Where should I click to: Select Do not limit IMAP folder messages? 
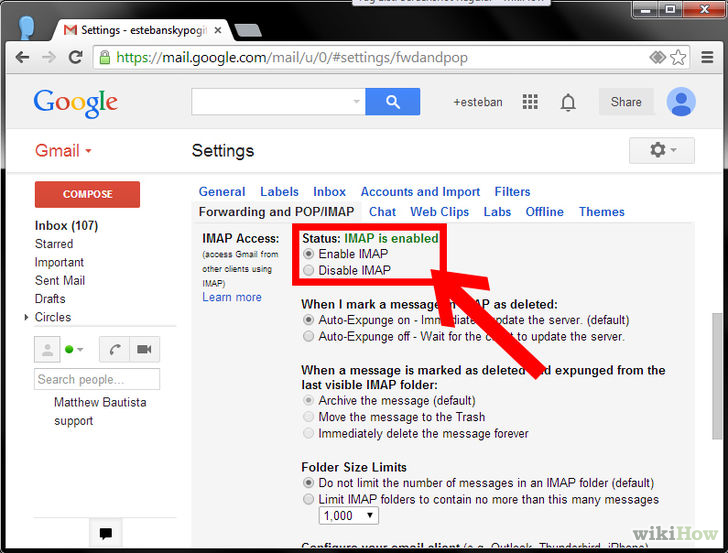[308, 483]
